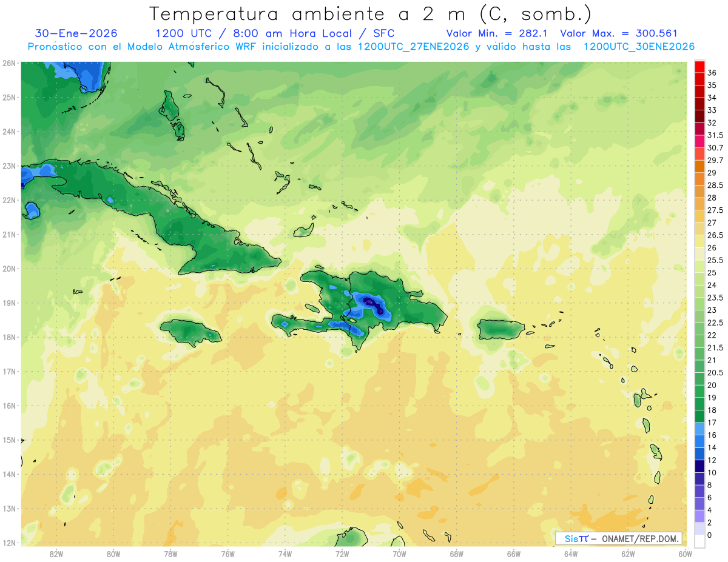Click the legend value '17'
This screenshot has height=562, width=728.
coord(712,423)
